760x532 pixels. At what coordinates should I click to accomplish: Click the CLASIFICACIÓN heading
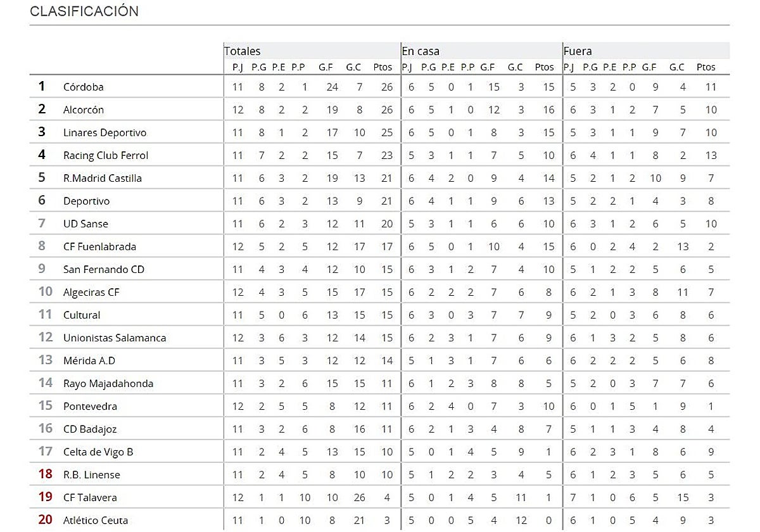(84, 11)
